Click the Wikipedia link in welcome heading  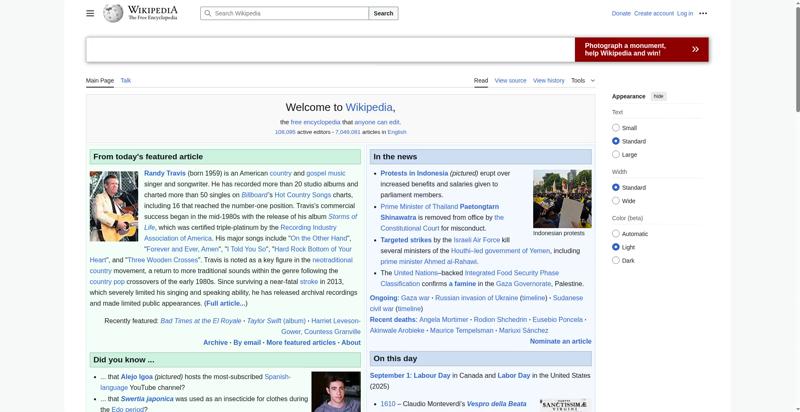pyautogui.click(x=369, y=107)
